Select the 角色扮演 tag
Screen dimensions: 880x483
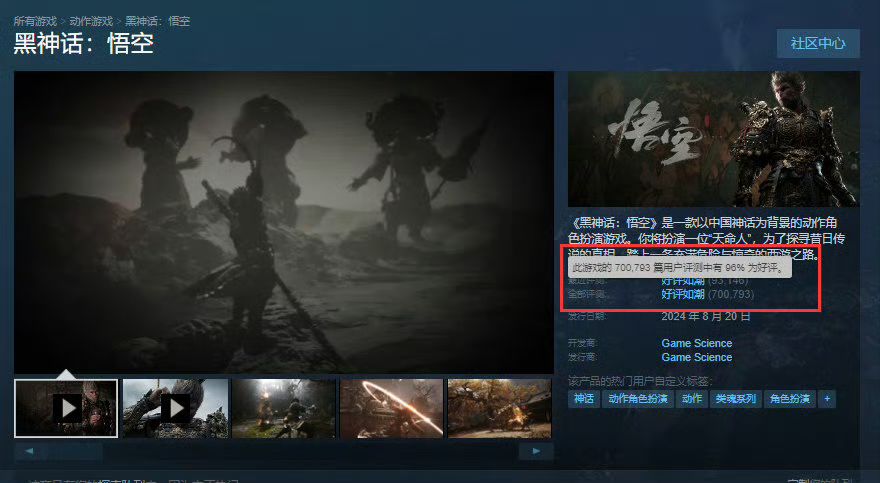pos(790,399)
